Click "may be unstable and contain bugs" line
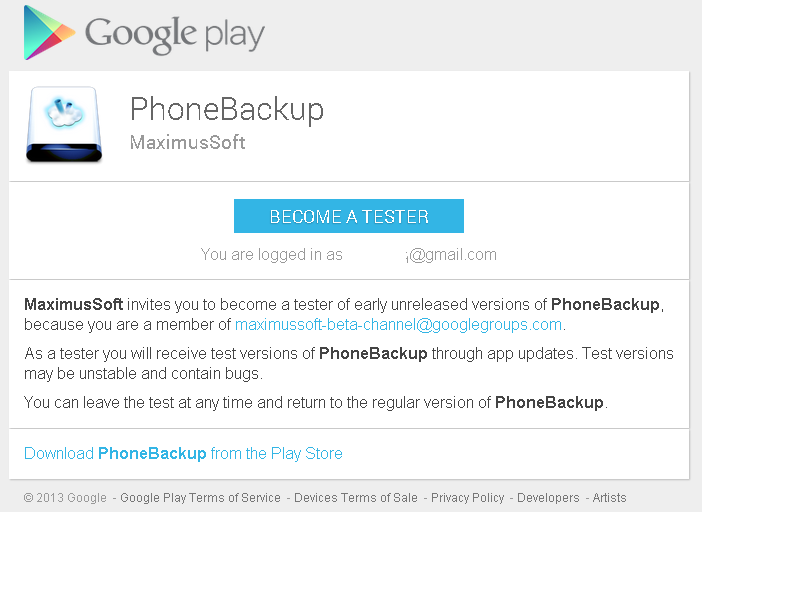The image size is (800, 600). [143, 374]
